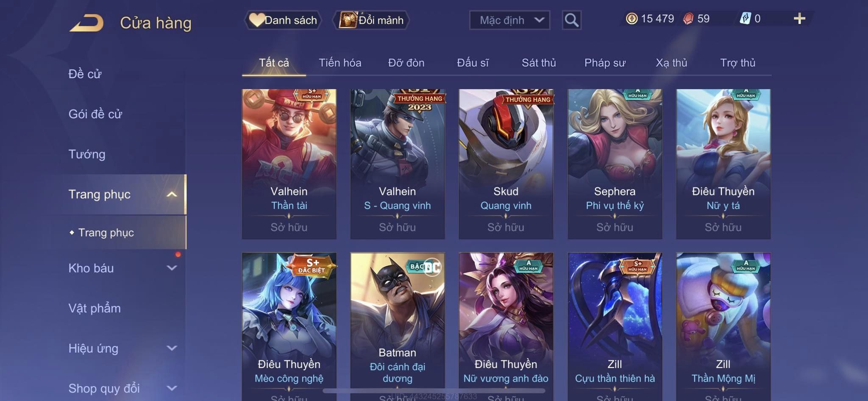Open Vật phẩm in the sidebar
This screenshot has width=868, height=401.
(95, 308)
